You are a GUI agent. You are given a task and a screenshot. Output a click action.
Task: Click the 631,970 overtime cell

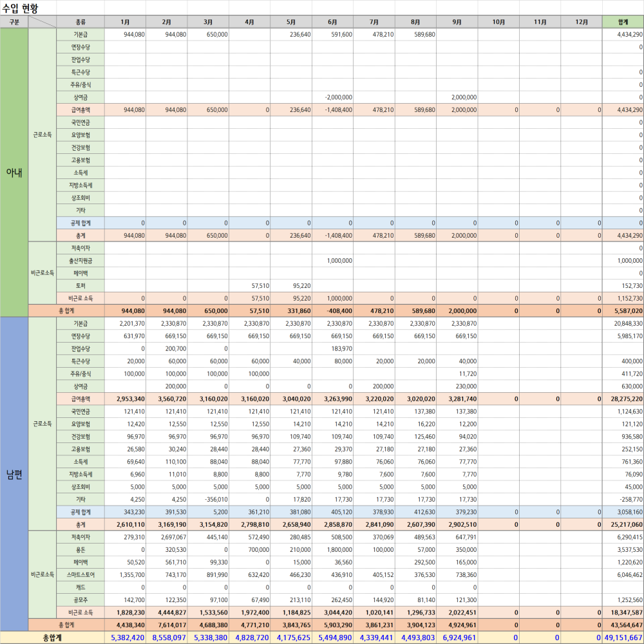point(126,336)
